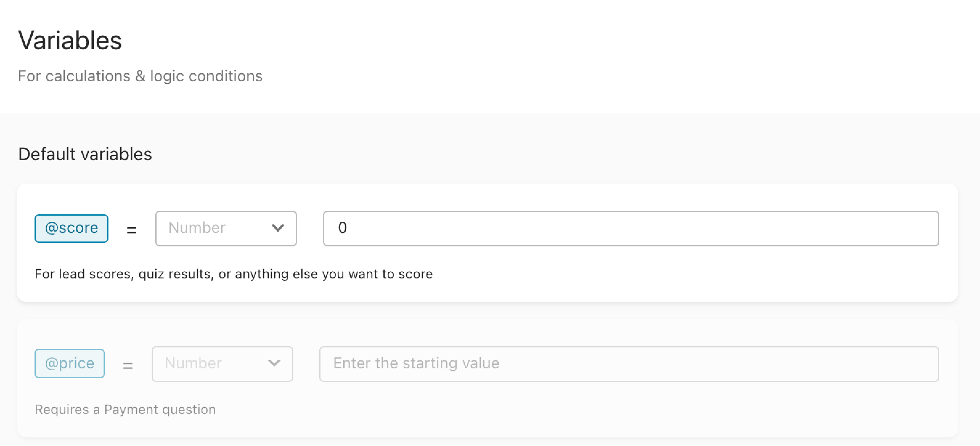The height and width of the screenshot is (446, 980).
Task: Click the chevron arrow in @score's type selector
Action: (x=278, y=228)
